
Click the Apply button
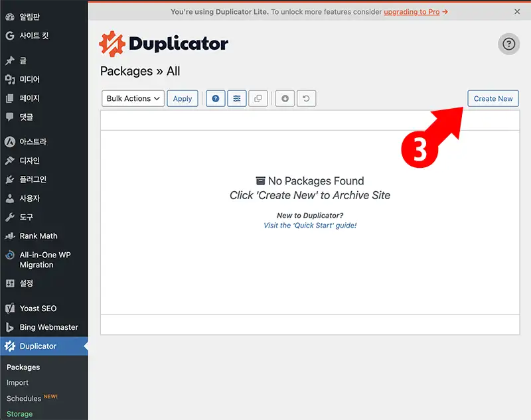coord(183,98)
